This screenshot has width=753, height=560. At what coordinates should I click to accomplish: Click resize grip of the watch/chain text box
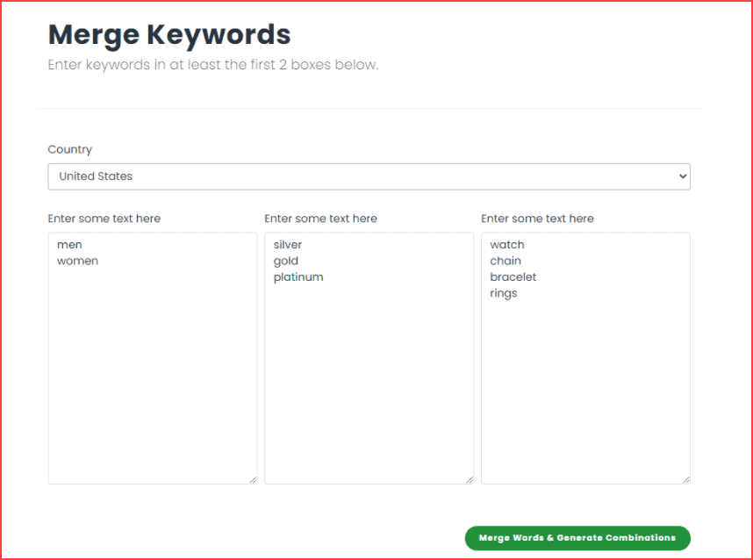pos(686,479)
